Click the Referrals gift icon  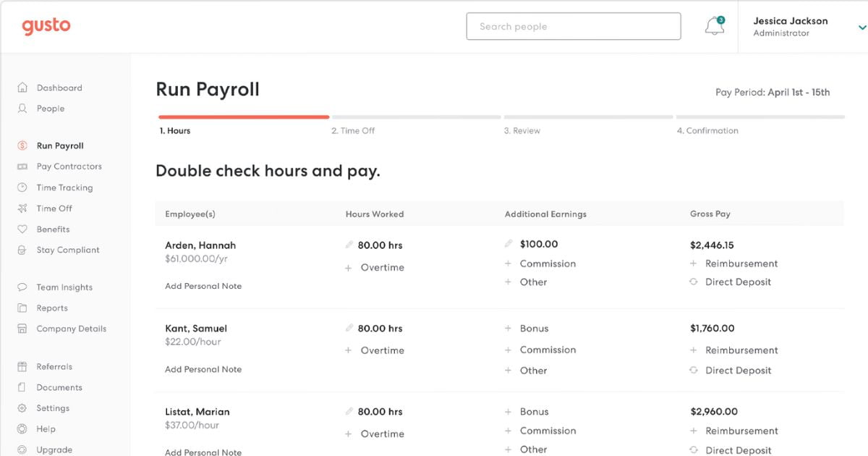point(22,367)
